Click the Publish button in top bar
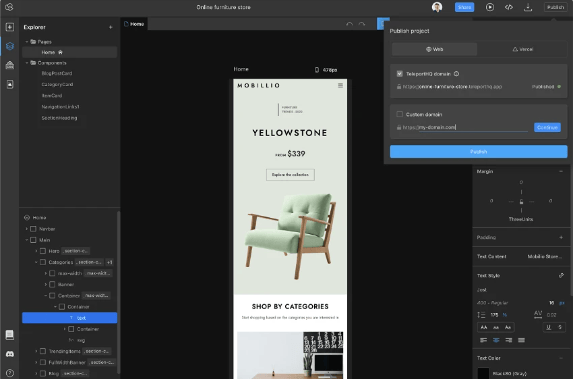The width and height of the screenshot is (573, 379). point(555,7)
